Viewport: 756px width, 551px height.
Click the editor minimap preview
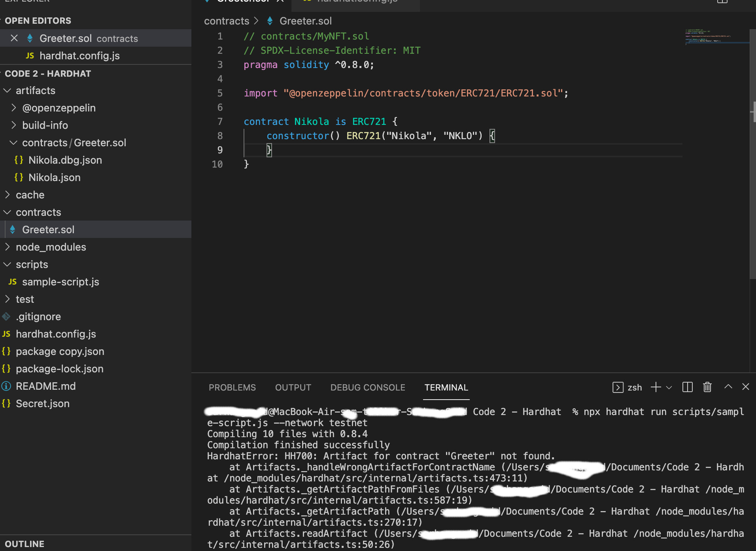716,38
